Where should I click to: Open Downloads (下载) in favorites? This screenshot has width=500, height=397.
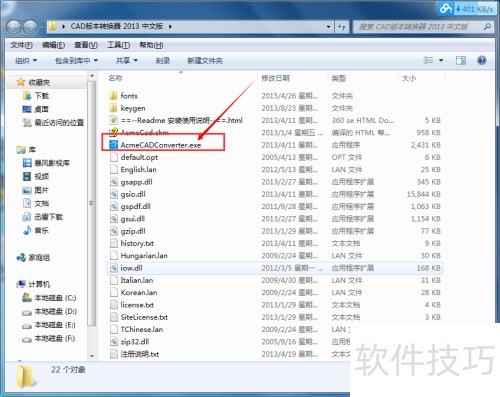coord(36,96)
